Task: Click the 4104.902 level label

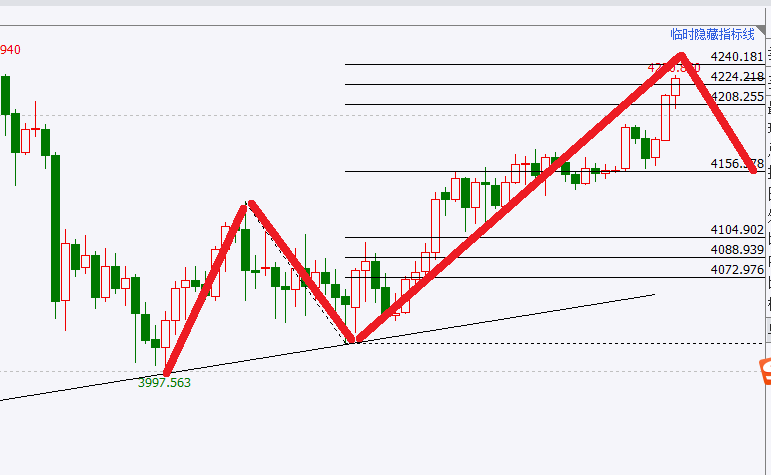Action: click(x=737, y=230)
